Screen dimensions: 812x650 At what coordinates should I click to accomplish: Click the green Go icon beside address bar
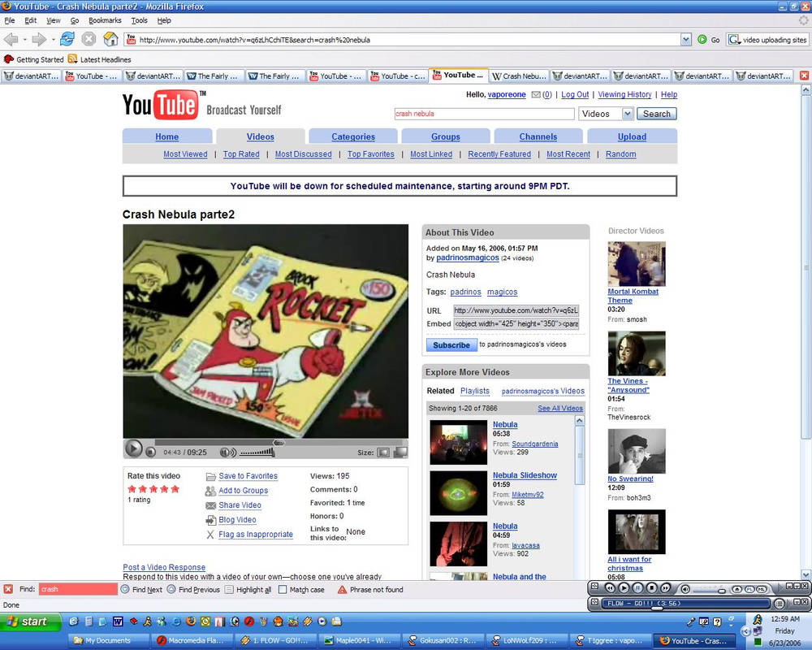click(x=702, y=39)
